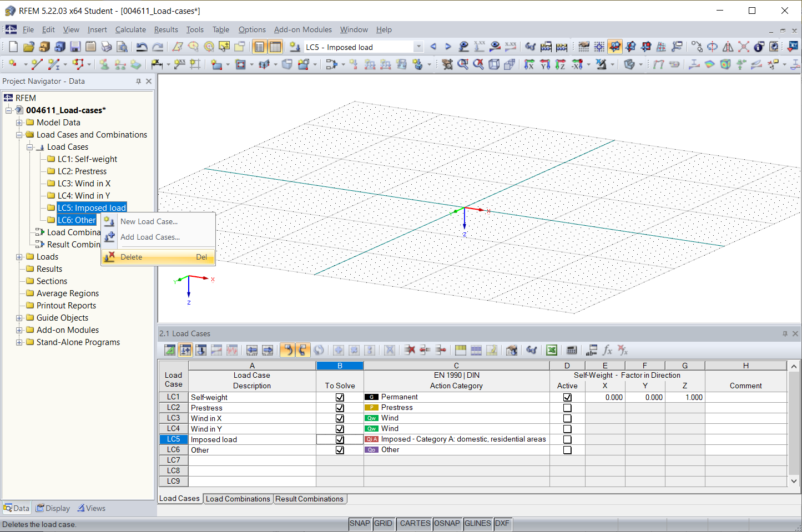This screenshot has width=802, height=532.
Task: Expand the Loads tree node
Action: [x=19, y=257]
